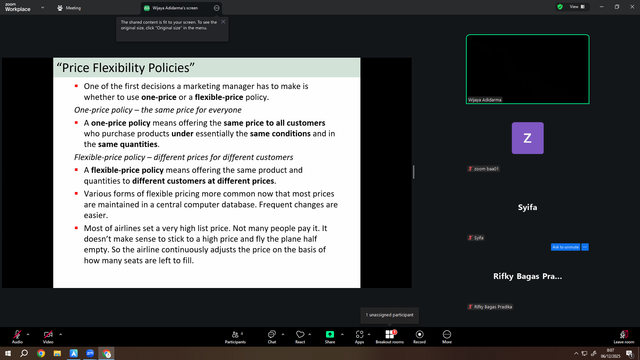Open Google Chrome from taskbar
The width and height of the screenshot is (640, 360).
click(x=41, y=353)
